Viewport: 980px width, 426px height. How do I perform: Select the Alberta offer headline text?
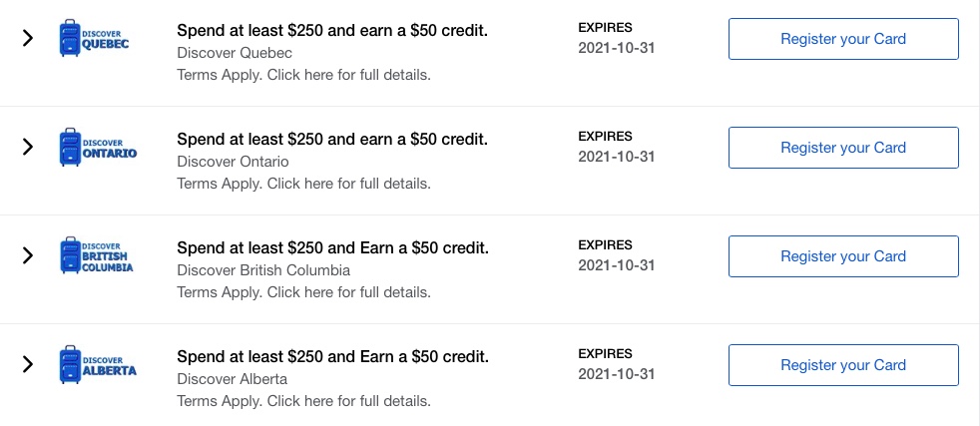pyautogui.click(x=332, y=356)
